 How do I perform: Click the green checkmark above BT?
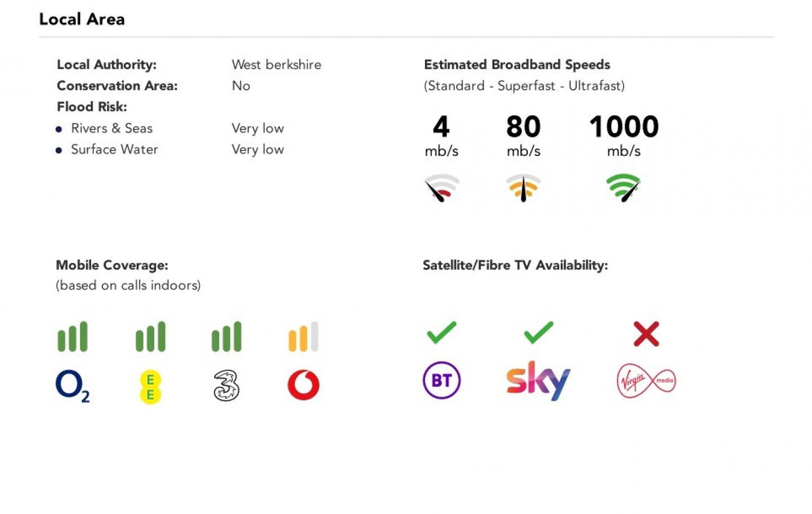coord(441,333)
